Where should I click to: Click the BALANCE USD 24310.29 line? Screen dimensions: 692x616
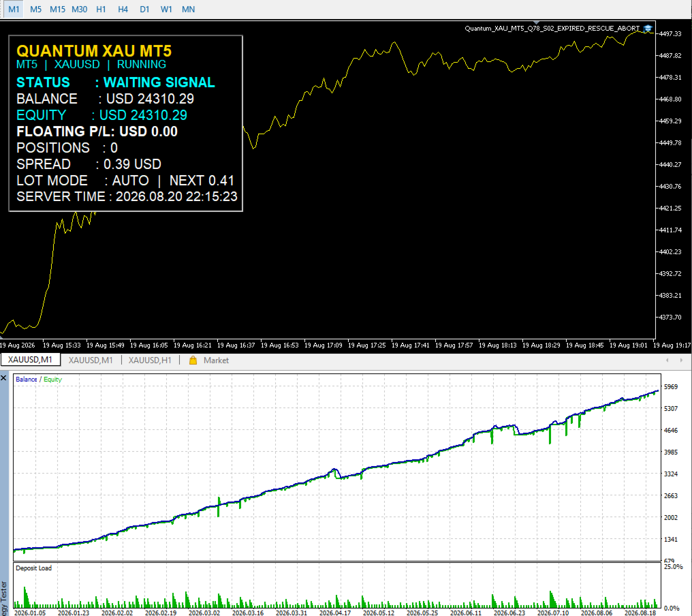[105, 99]
